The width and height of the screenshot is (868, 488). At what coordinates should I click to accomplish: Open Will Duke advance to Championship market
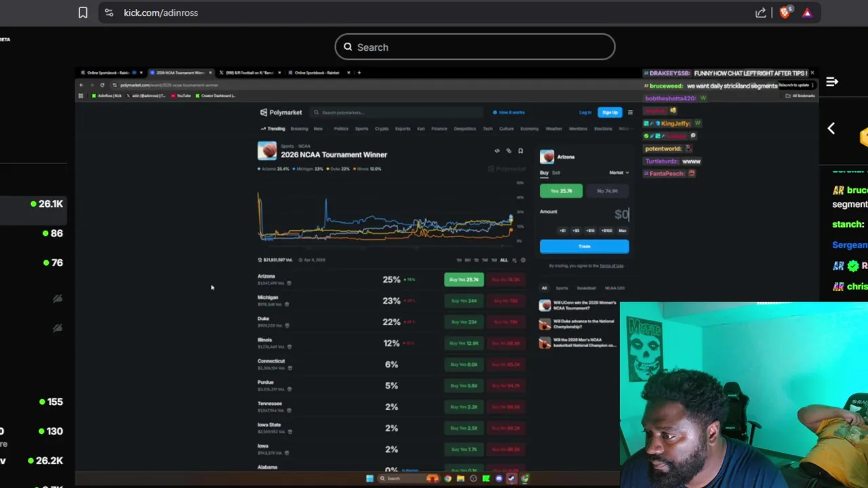578,324
